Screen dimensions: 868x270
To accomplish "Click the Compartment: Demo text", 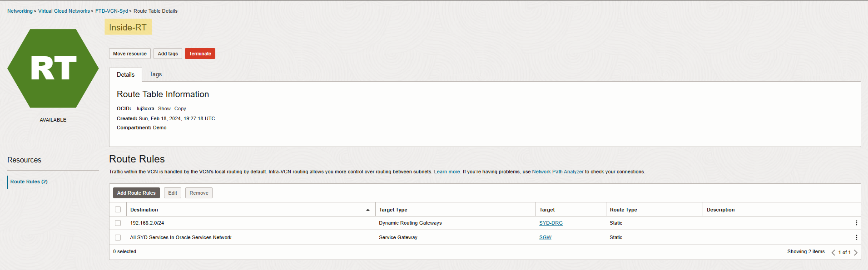I will 142,128.
